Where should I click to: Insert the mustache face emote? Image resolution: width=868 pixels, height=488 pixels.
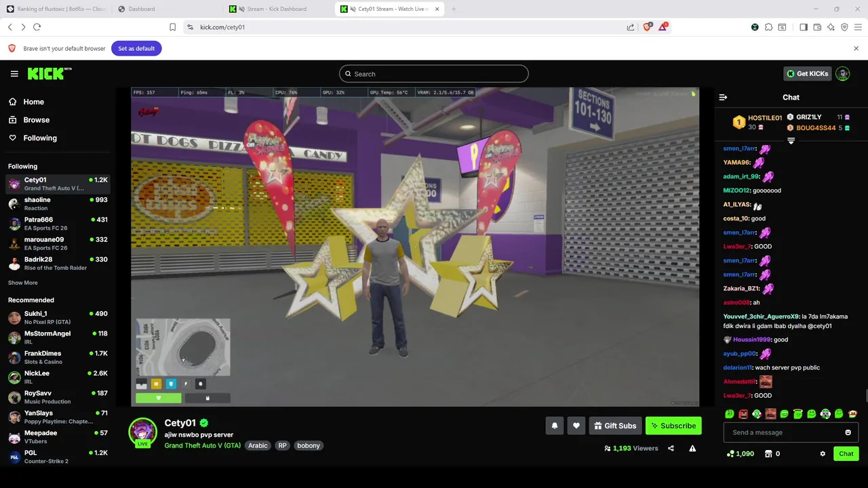pyautogui.click(x=771, y=413)
